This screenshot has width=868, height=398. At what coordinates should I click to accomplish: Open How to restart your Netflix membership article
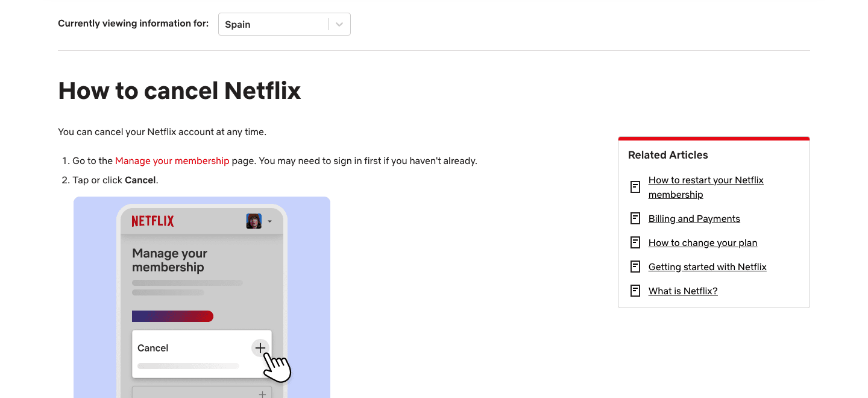coord(706,188)
